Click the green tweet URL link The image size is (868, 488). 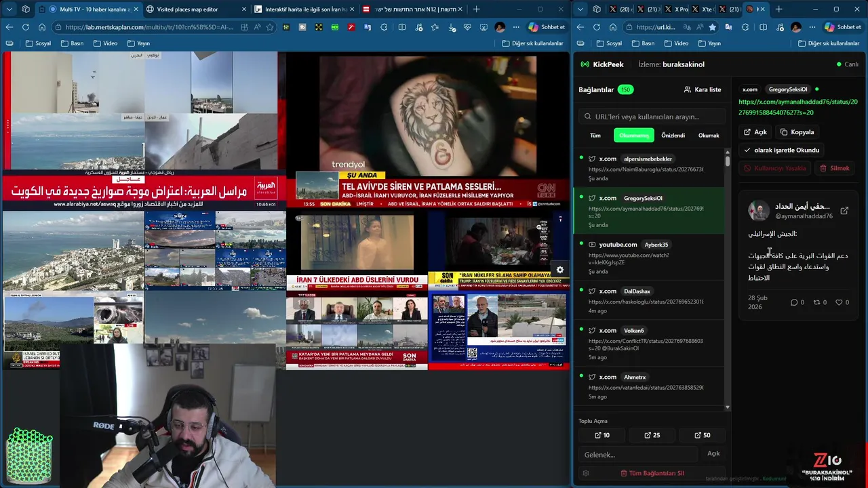(x=797, y=107)
